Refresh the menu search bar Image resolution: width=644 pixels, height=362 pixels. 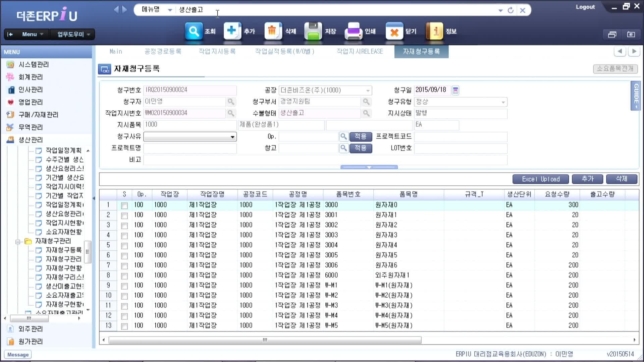pyautogui.click(x=511, y=10)
